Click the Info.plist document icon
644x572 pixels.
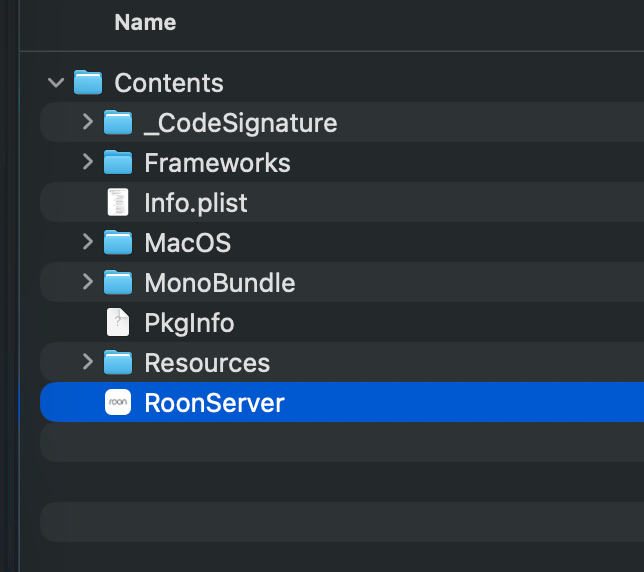(118, 202)
